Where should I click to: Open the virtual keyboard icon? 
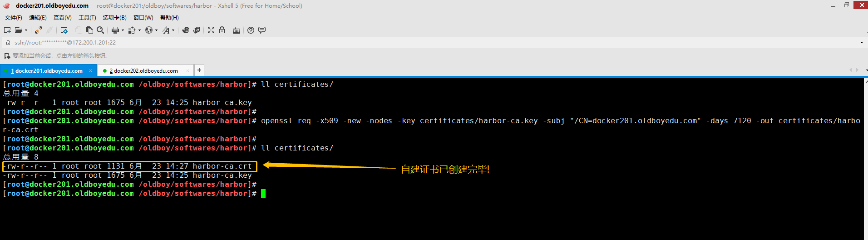[x=237, y=30]
